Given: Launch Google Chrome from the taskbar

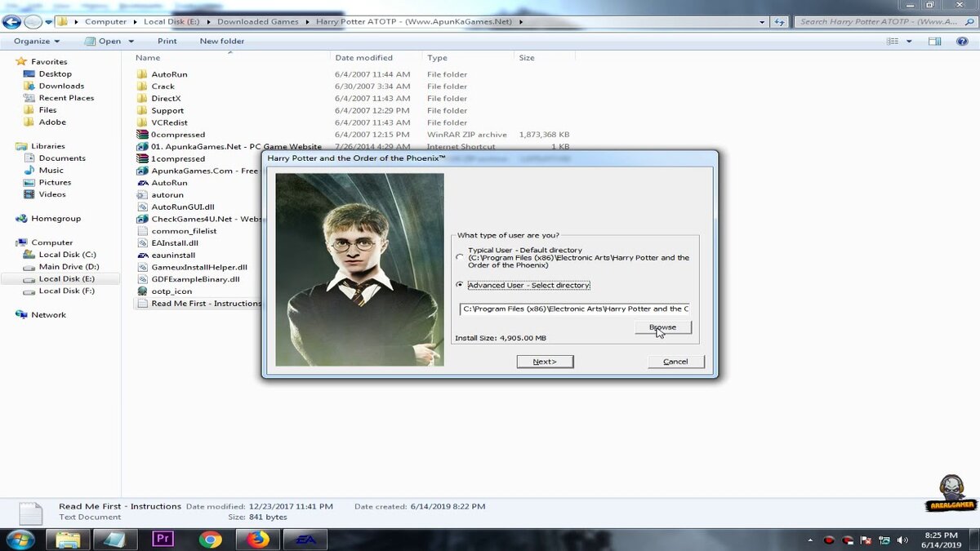Looking at the screenshot, I should click(211, 540).
